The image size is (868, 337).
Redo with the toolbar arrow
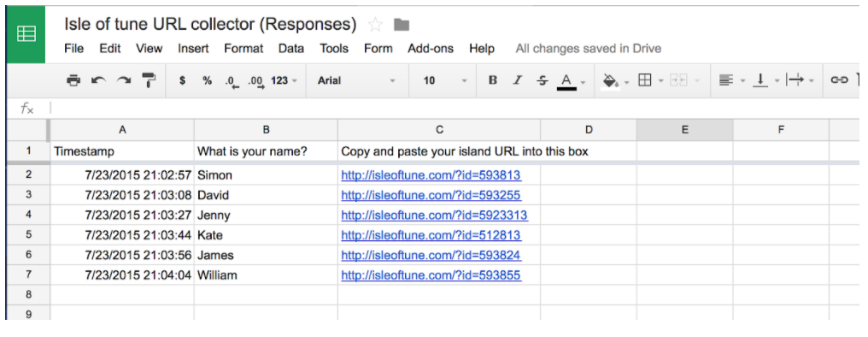pyautogui.click(x=123, y=81)
